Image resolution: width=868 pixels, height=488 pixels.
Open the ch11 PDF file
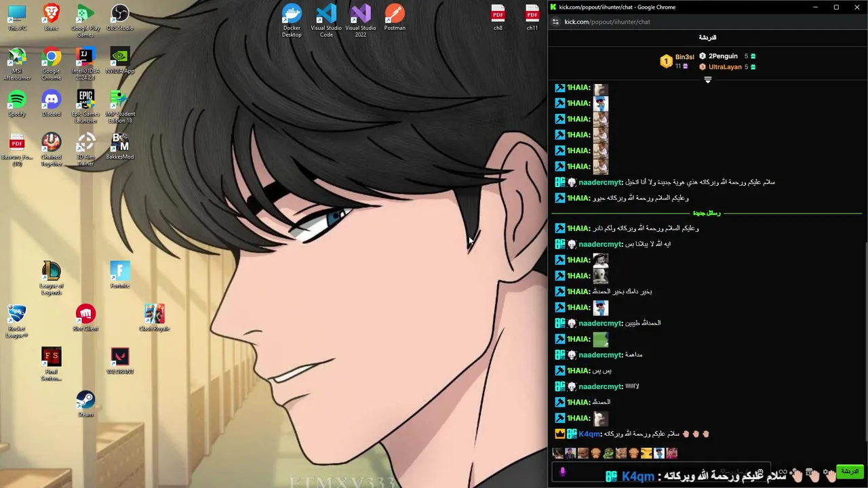pyautogui.click(x=532, y=18)
